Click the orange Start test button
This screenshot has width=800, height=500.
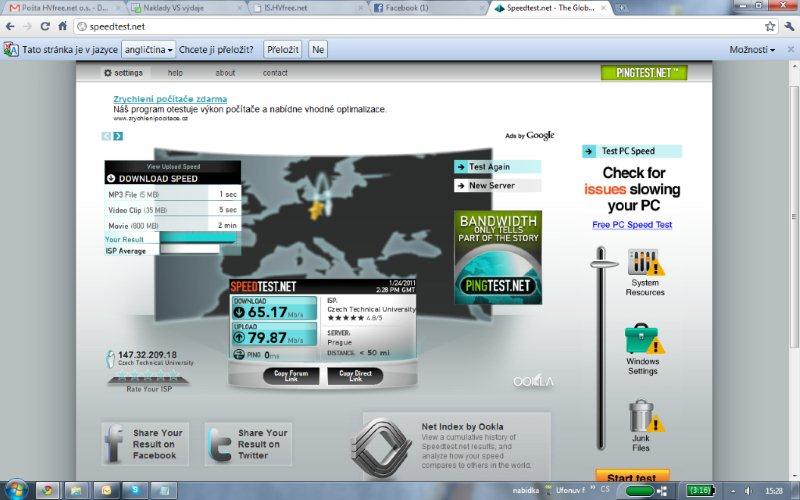click(632, 476)
